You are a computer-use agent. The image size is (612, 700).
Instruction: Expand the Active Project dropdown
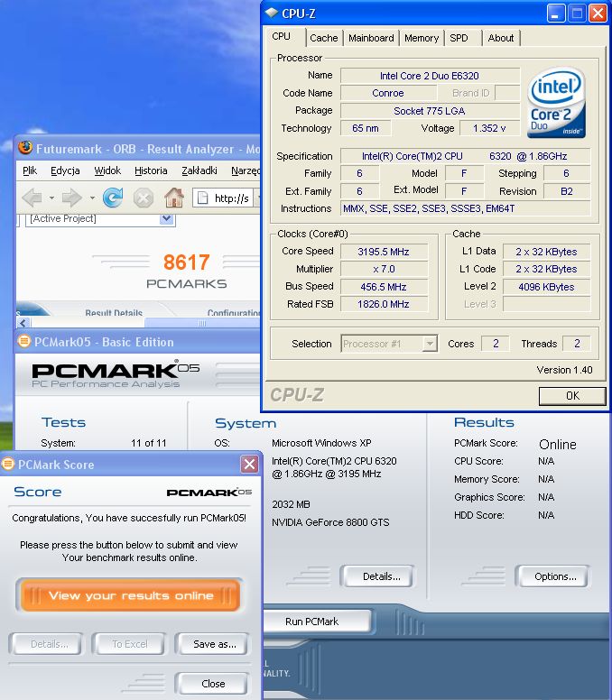[167, 218]
